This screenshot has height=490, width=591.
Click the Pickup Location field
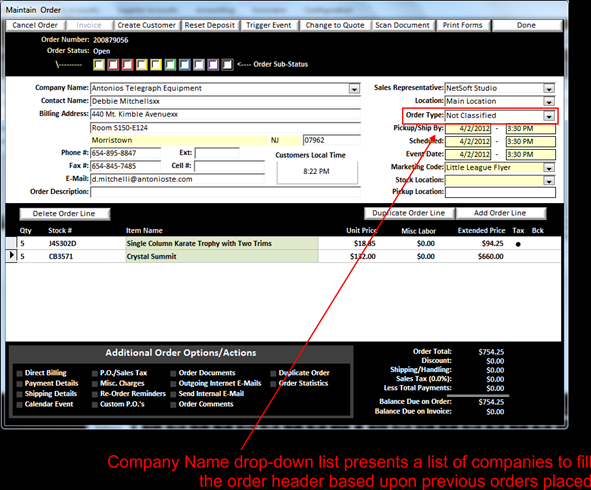500,193
